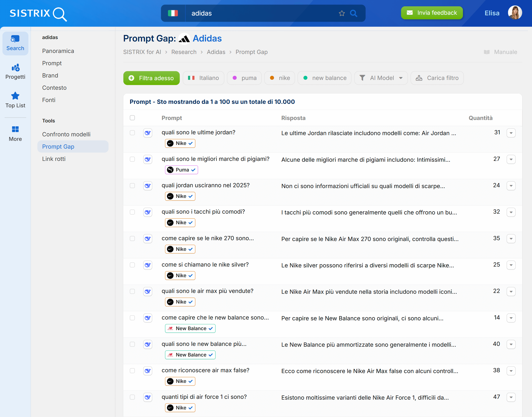
Task: Click the 'Invia feedback' button
Action: [432, 13]
